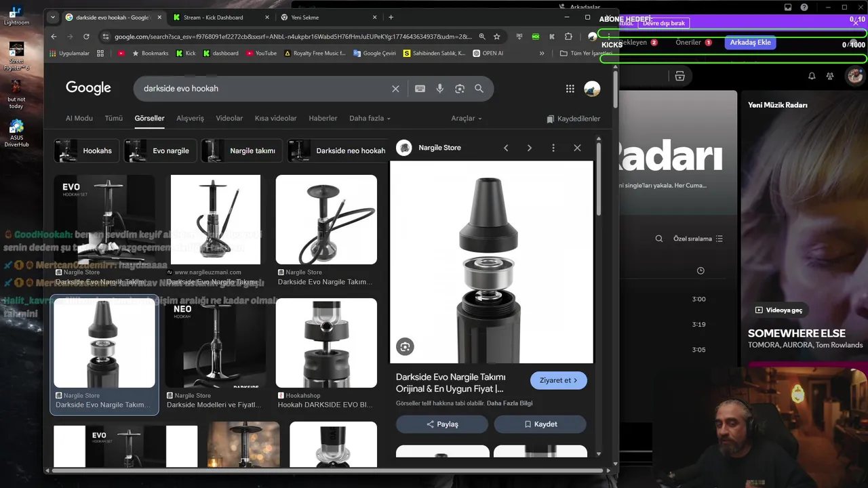The image size is (868, 488).
Task: Expand the Daha fazla search filter menu
Action: 370,118
